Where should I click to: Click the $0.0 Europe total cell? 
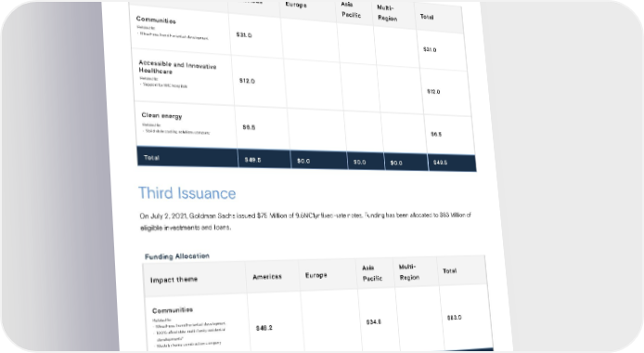coord(303,161)
